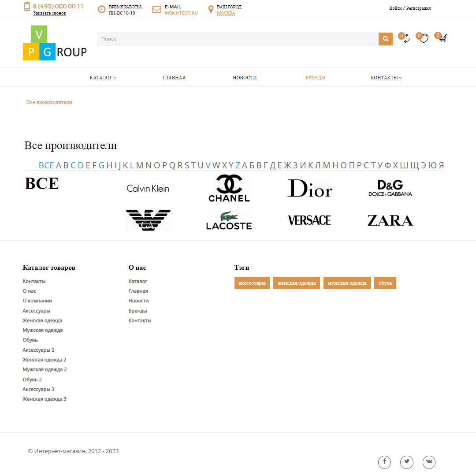
Task: Open the shopping cart icon
Action: pyautogui.click(x=443, y=38)
